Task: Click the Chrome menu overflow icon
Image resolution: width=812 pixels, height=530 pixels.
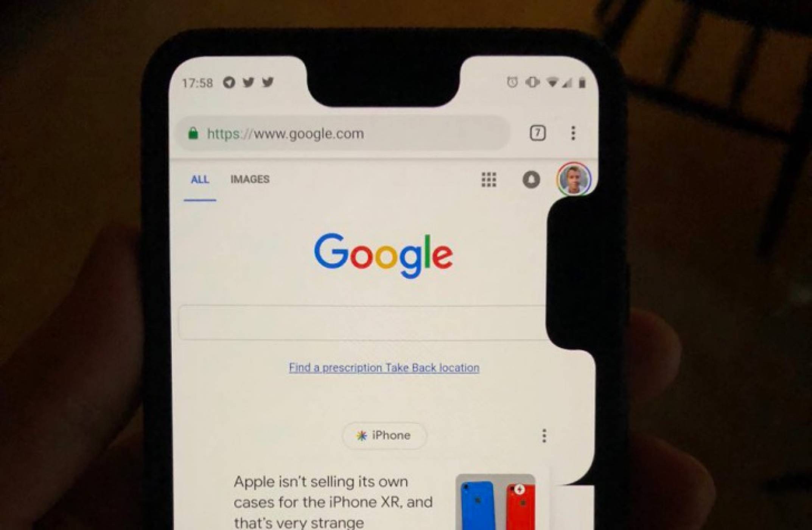Action: [x=572, y=132]
